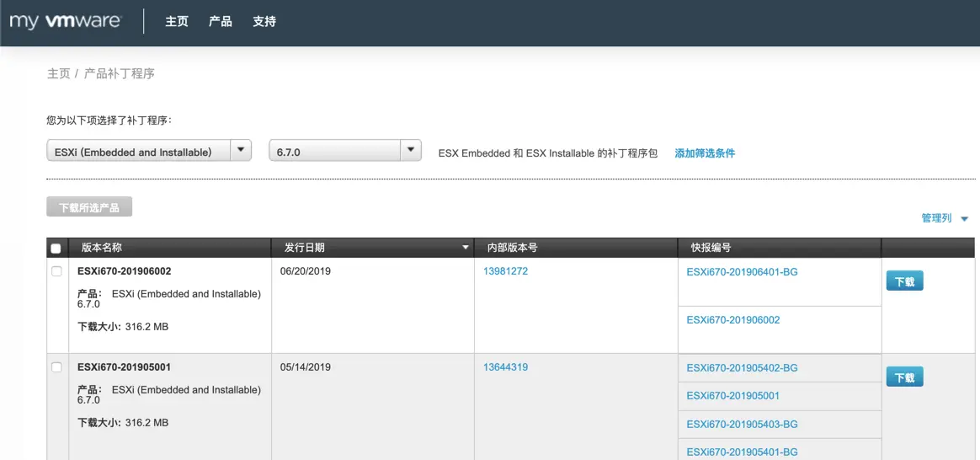Viewport: 980px width, 460px height.
Task: Toggle the select-all checkbox in table header
Action: point(56,249)
